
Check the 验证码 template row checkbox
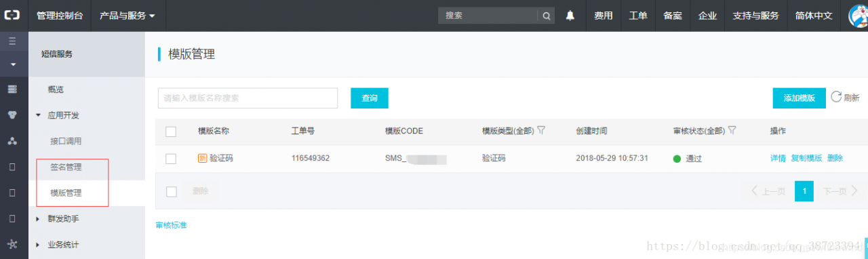(171, 159)
